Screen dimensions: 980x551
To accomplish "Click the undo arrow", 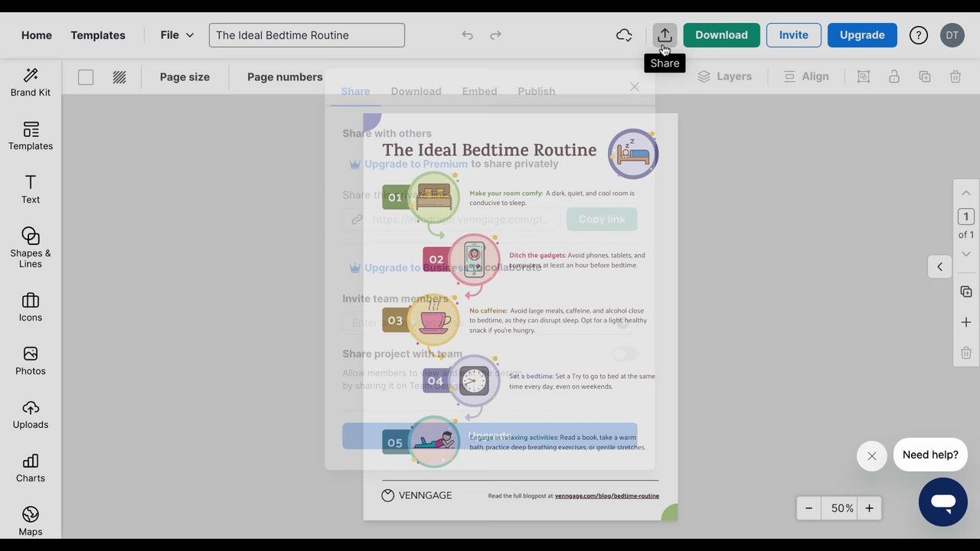I will (467, 35).
